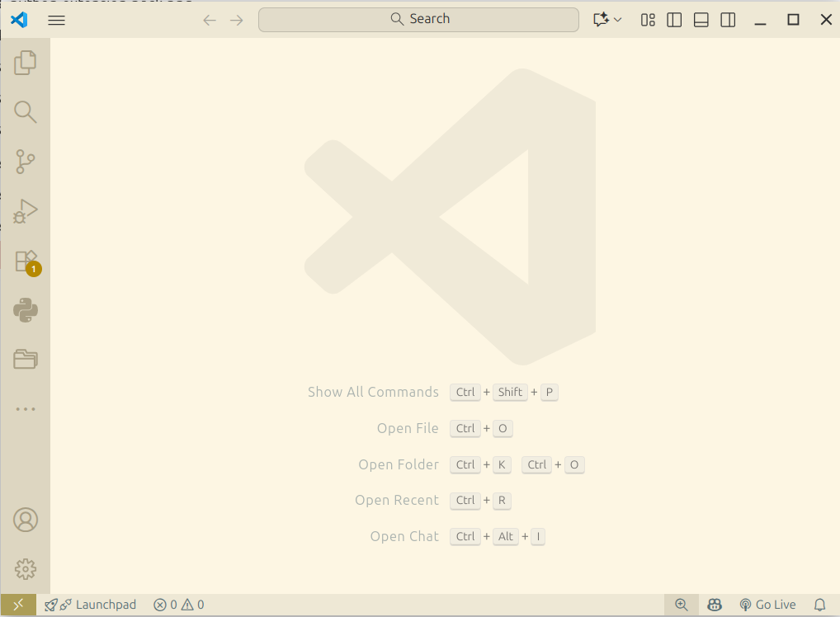Open the Customize Layout control
Image resolution: width=840 pixels, height=617 pixels.
pos(648,20)
